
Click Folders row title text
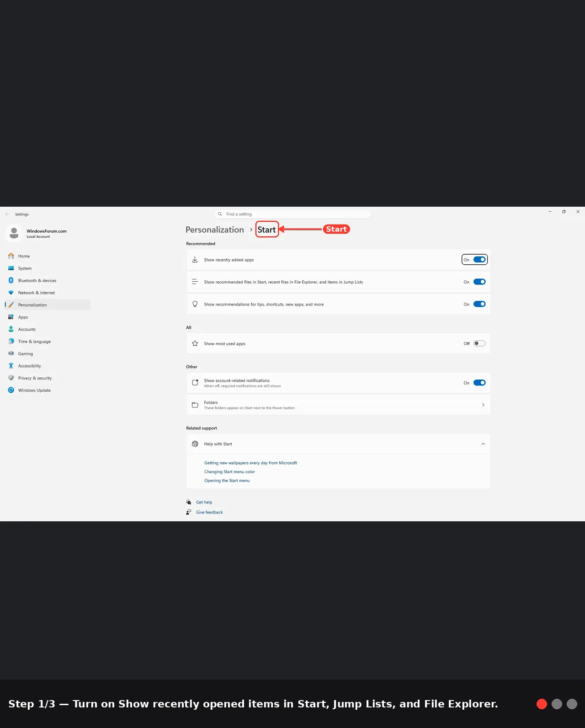(211, 402)
